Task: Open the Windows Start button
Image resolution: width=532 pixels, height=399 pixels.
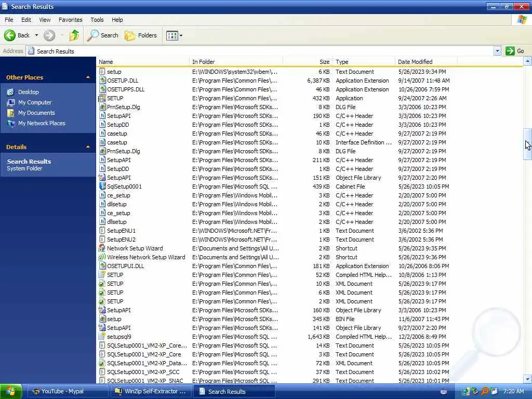Action: point(11,391)
